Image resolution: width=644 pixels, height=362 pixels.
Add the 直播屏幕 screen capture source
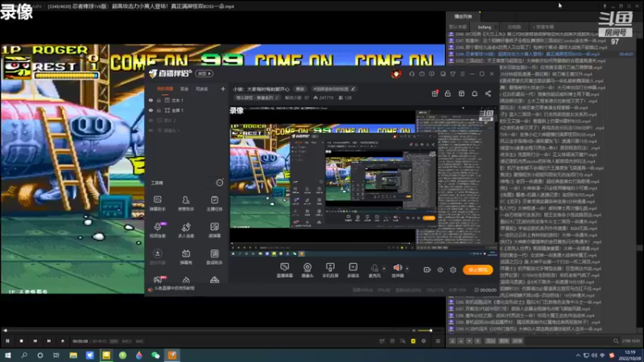point(284,270)
